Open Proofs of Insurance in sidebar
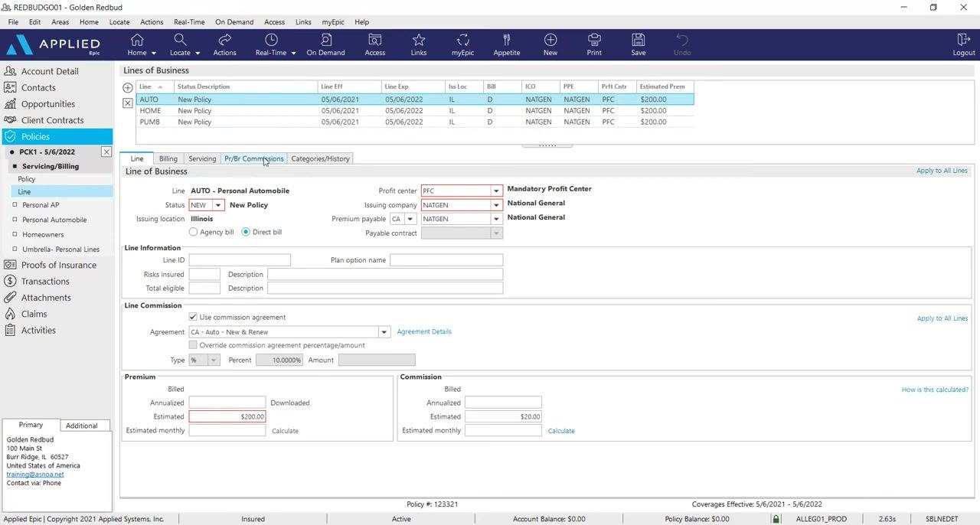The image size is (980, 525). coord(58,265)
